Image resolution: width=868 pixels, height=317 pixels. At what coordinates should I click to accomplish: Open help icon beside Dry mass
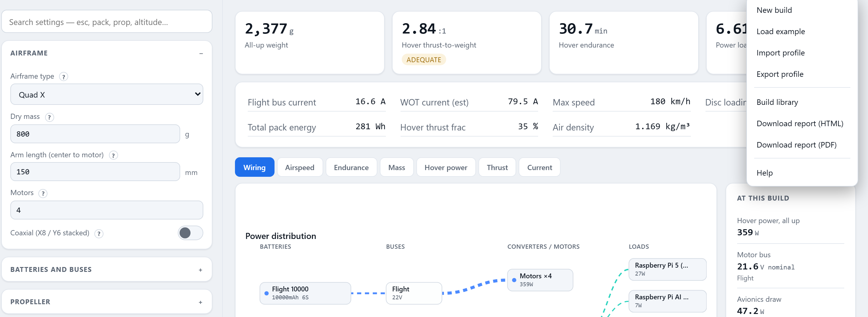(49, 117)
